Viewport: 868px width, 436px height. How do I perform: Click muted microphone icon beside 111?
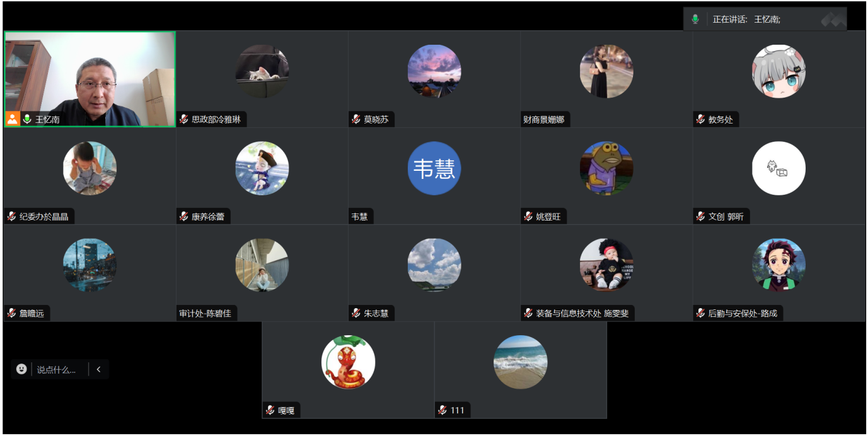[x=443, y=410]
